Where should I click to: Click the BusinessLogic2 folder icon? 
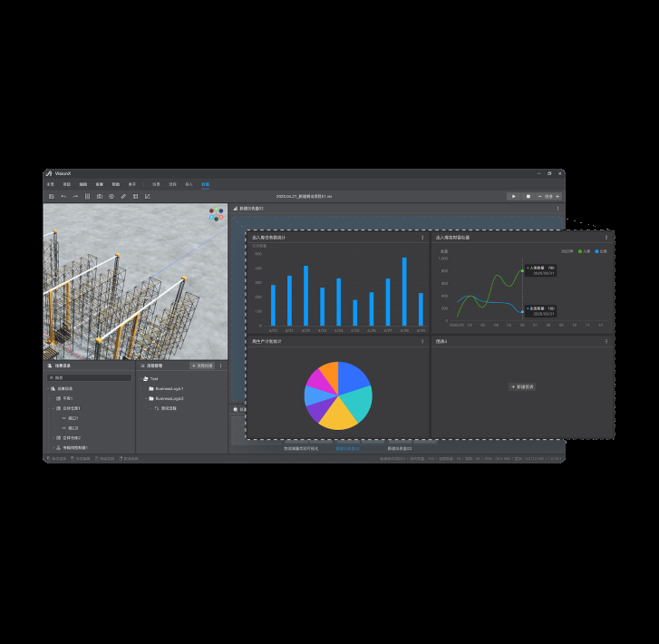151,398
